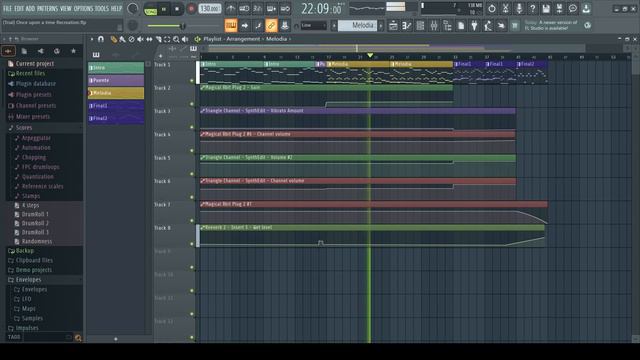Select the playlist magnet snap icon
640x360 pixels.
pos(101,39)
